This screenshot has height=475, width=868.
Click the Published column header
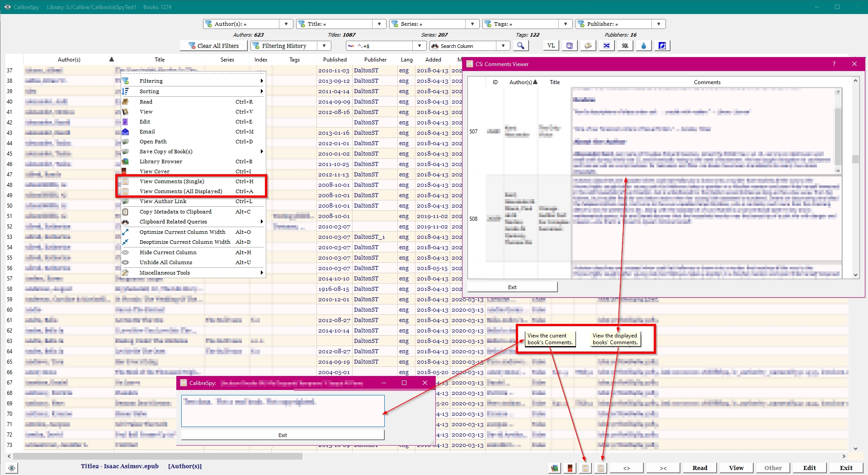click(335, 60)
